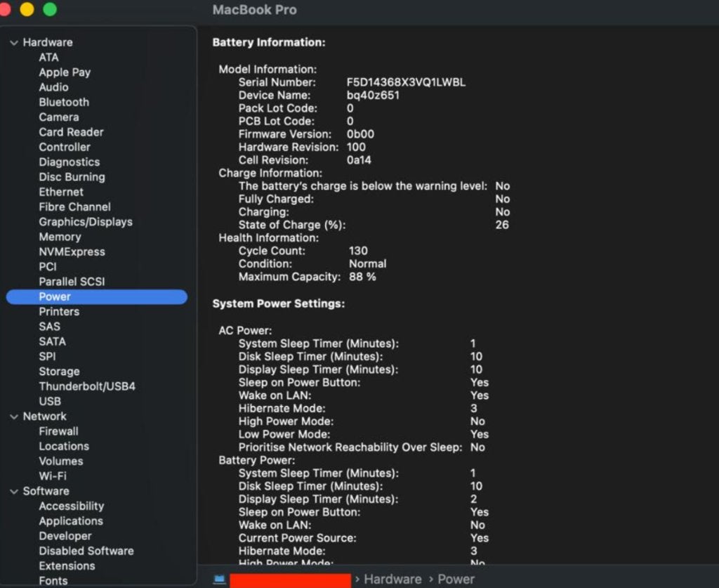
Task: Select Fibre Channel in the sidebar
Action: pos(74,207)
